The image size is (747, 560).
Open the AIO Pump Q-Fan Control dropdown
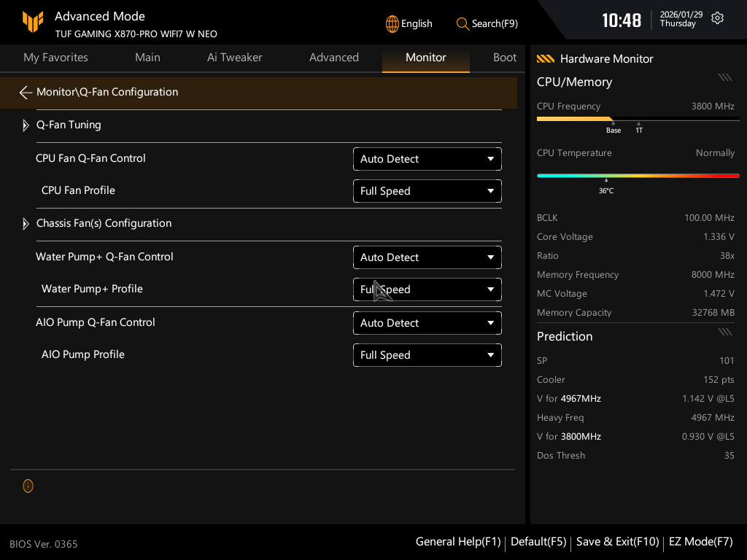tap(427, 323)
